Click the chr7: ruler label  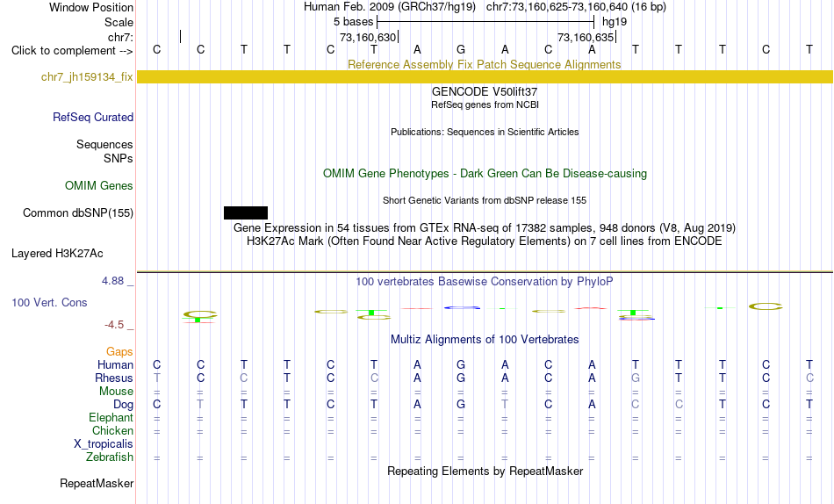tap(120, 37)
